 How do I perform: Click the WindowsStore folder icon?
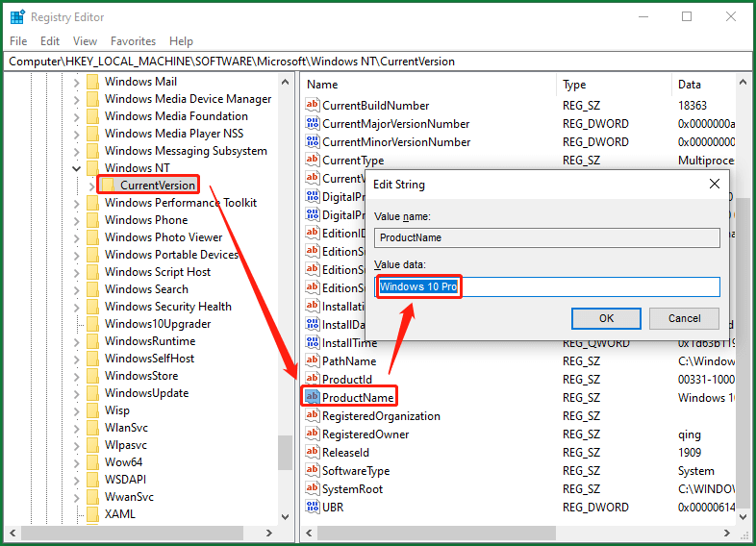click(x=92, y=376)
